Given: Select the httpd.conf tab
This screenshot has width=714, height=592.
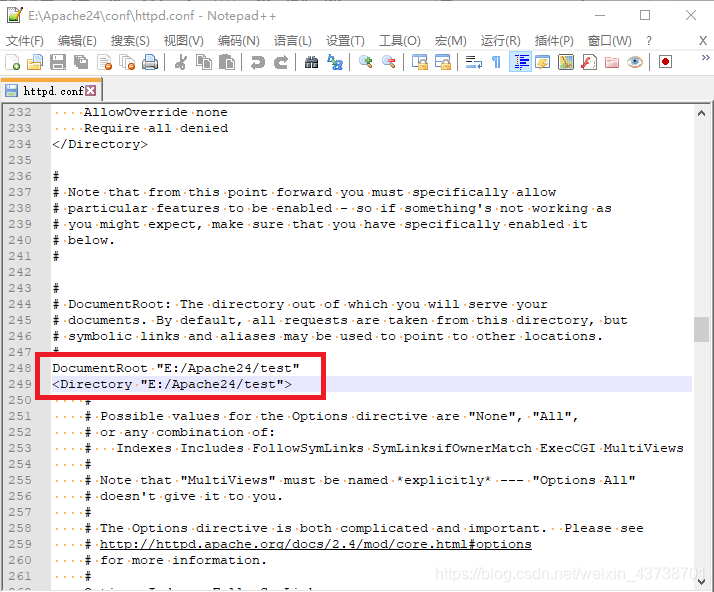Looking at the screenshot, I should (53, 91).
